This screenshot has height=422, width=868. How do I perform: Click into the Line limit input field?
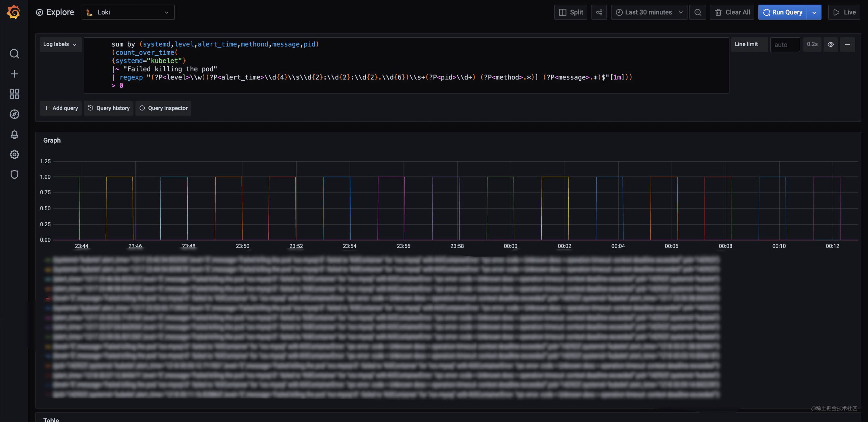pyautogui.click(x=785, y=44)
